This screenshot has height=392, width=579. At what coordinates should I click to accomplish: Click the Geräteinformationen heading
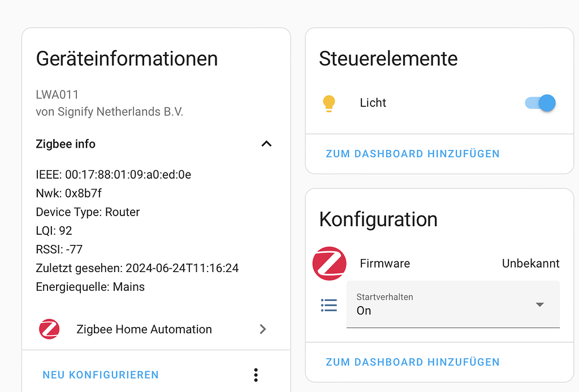pos(127,59)
